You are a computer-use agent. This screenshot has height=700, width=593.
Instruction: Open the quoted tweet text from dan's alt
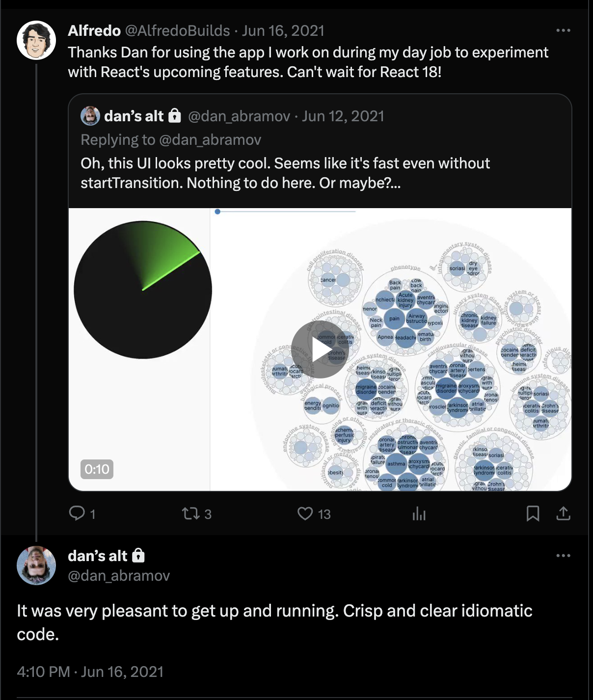[x=285, y=173]
